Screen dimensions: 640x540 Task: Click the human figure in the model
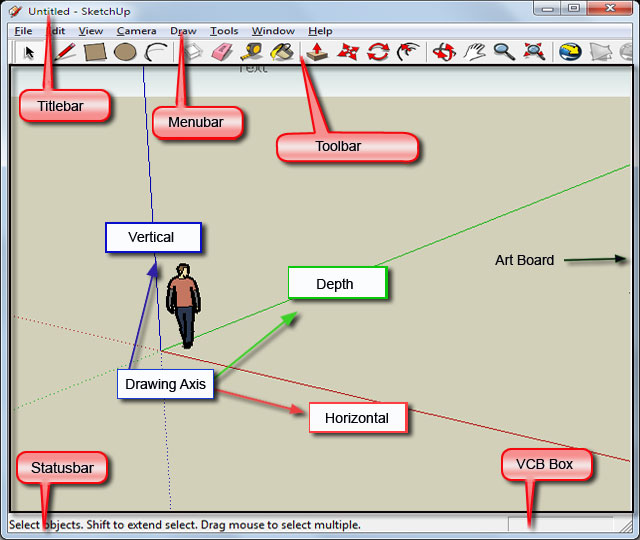[184, 306]
